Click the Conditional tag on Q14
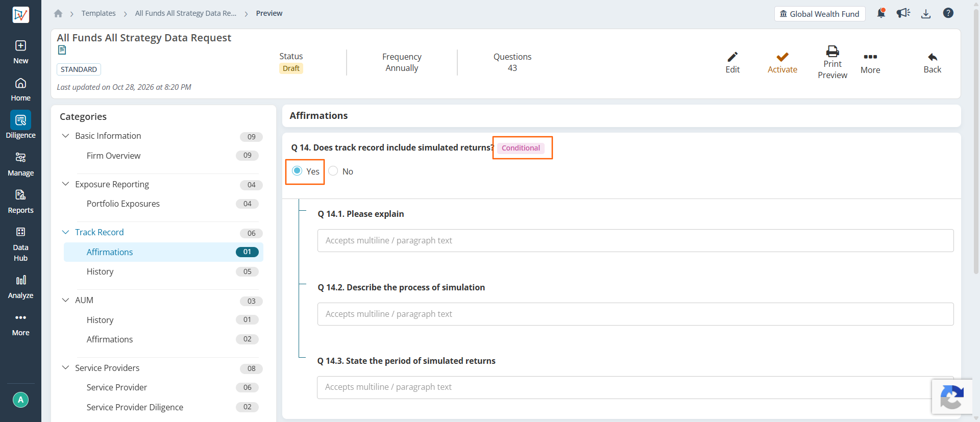Viewport: 980px width, 422px height. tap(521, 148)
